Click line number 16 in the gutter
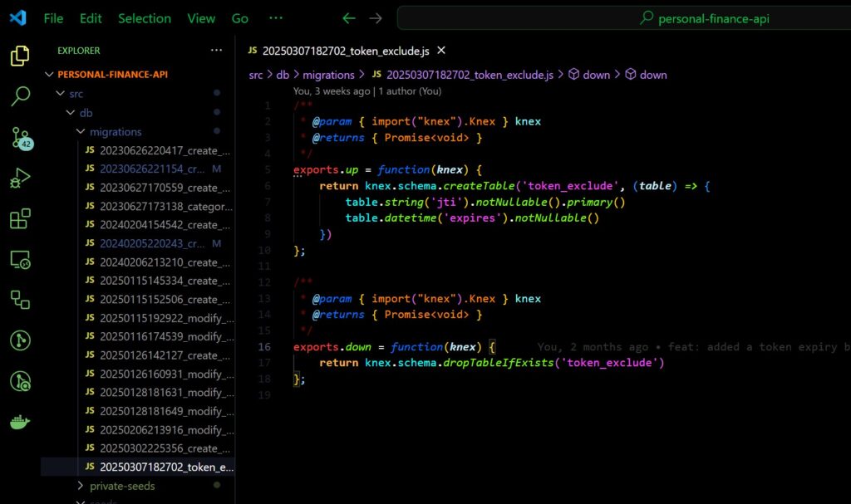This screenshot has height=504, width=851. [x=264, y=347]
